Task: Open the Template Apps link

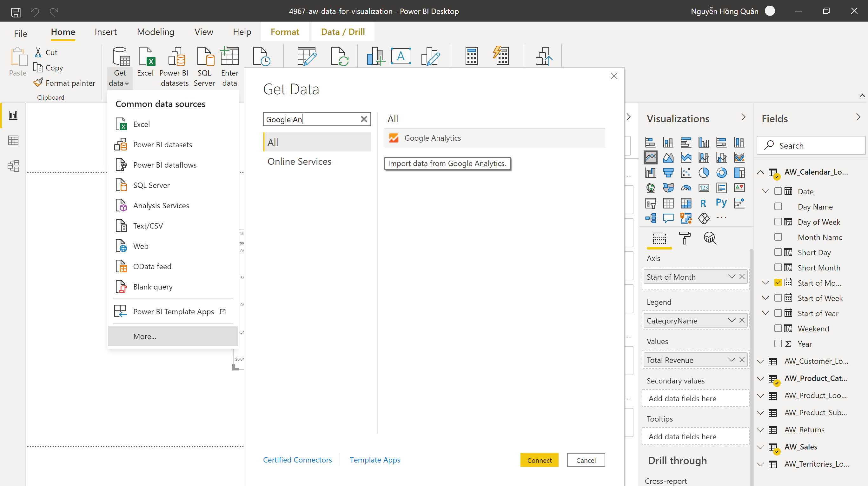Action: pos(375,460)
